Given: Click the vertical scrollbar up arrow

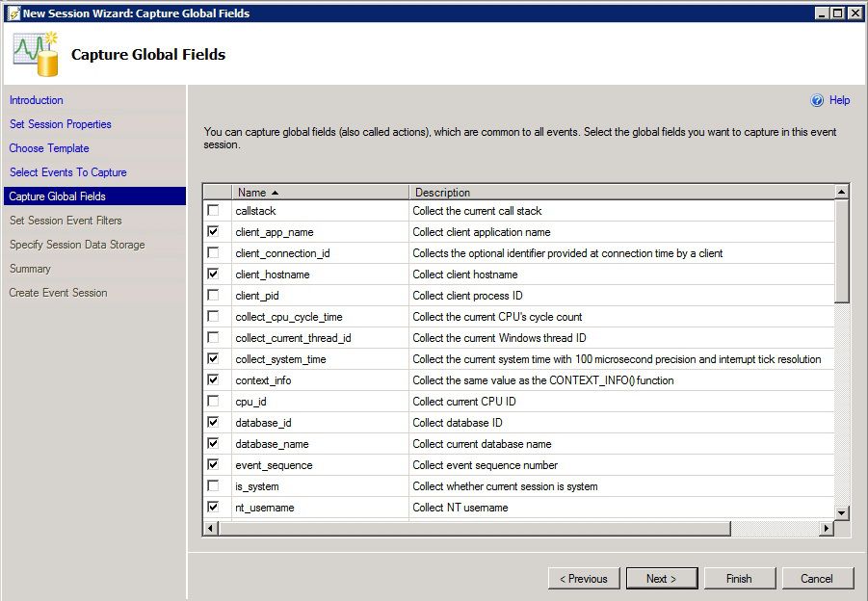Looking at the screenshot, I should 841,192.
